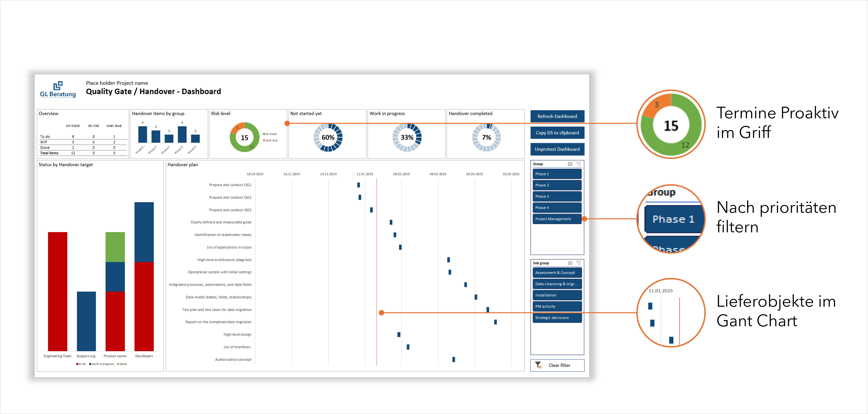Click the red Engineering Team bar
868x414 pixels.
coord(58,292)
